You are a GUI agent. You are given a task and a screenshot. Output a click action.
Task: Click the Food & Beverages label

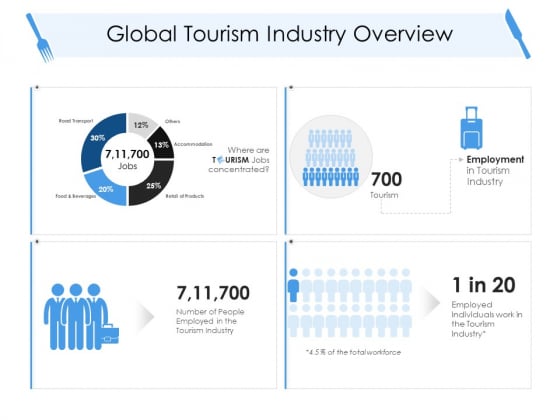tap(75, 196)
